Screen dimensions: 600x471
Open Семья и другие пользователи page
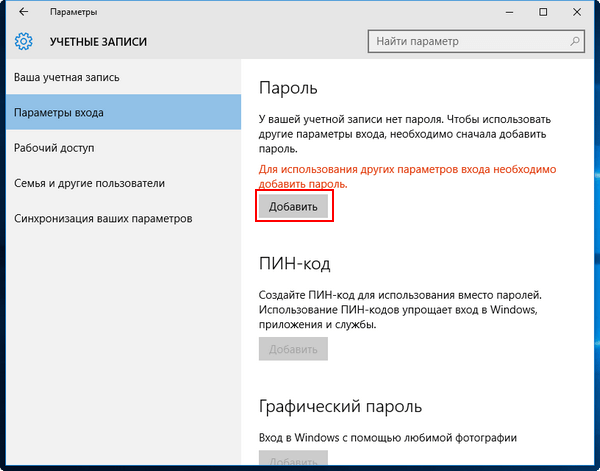tap(89, 183)
